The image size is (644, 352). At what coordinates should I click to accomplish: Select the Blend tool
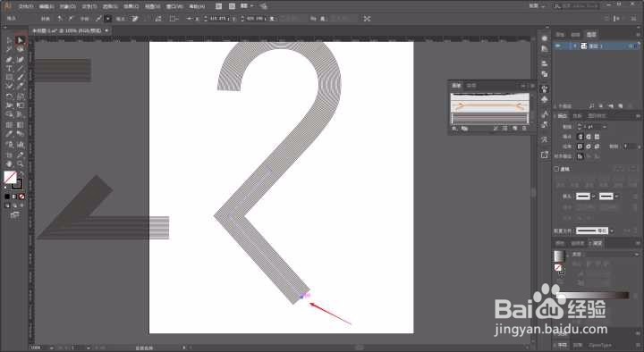20,134
